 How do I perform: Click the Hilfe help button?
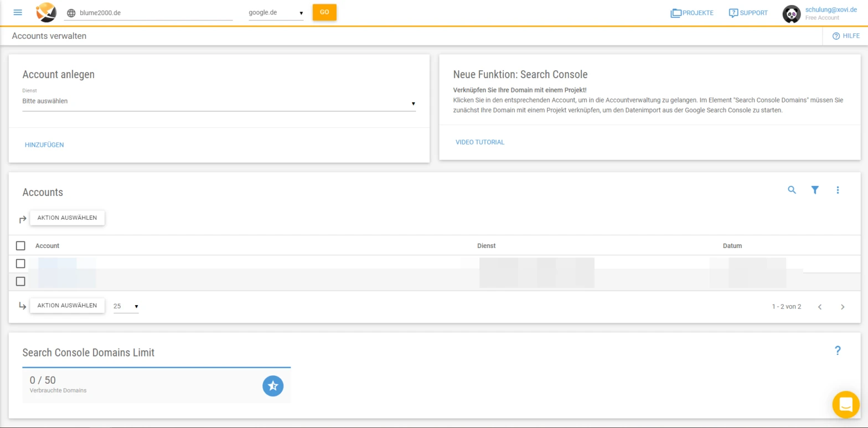[x=846, y=36]
